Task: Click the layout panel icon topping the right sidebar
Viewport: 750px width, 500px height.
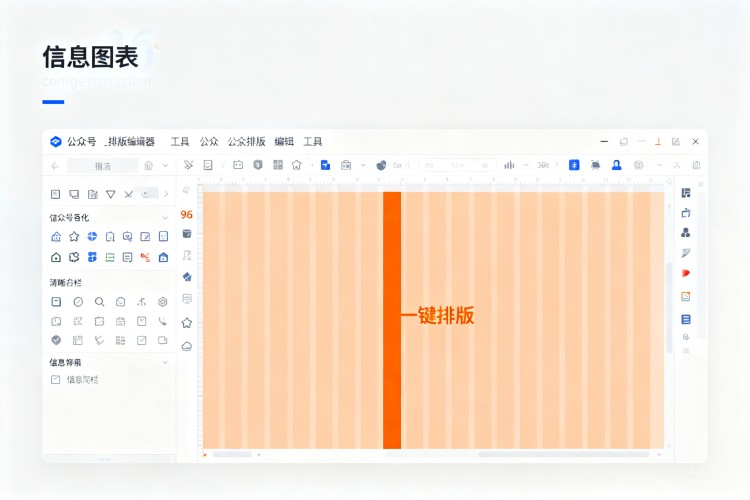Action: tap(685, 193)
